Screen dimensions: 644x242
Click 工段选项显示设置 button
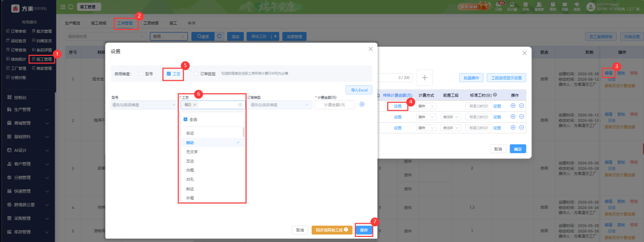[506, 78]
